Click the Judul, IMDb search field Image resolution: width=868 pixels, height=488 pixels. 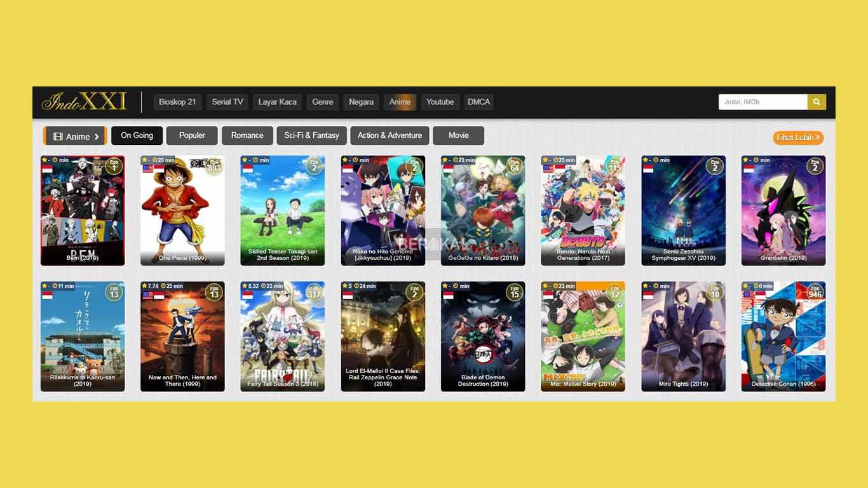pyautogui.click(x=763, y=102)
